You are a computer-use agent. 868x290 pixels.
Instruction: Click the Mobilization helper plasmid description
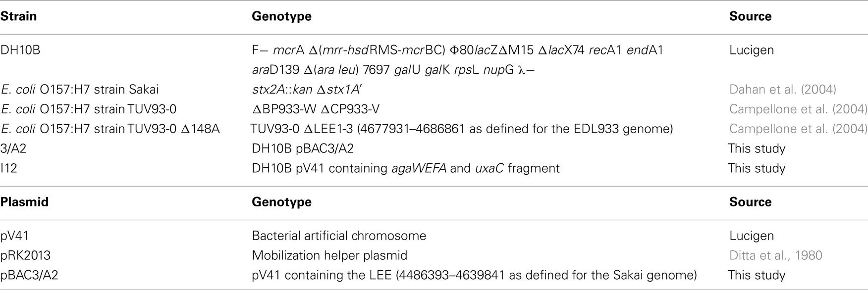[329, 255]
